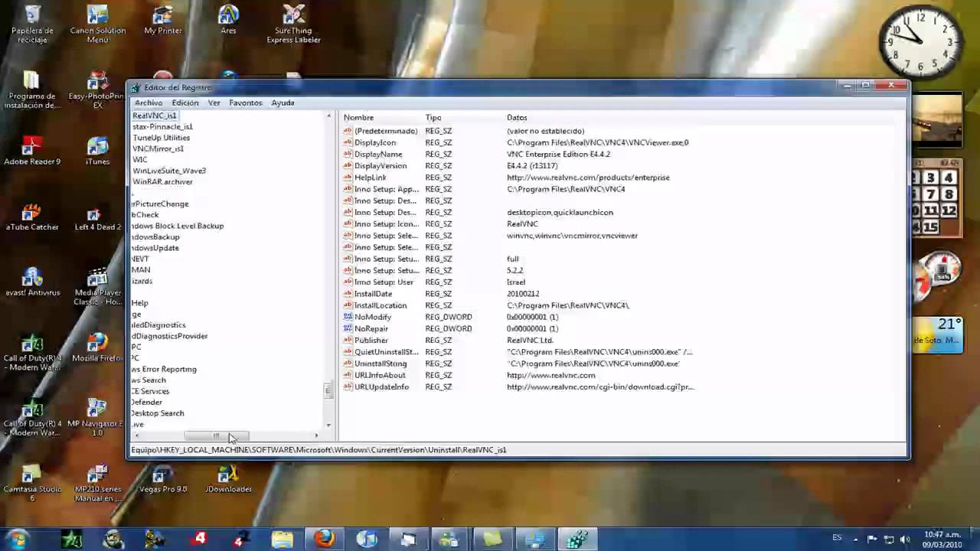Click tree pane scroll-down arrow
980x551 pixels.
(328, 425)
